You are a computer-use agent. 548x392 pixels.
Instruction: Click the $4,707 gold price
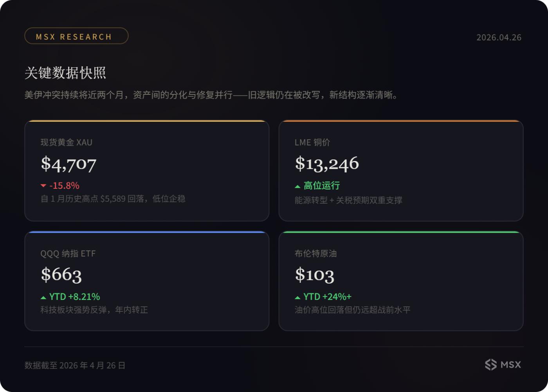pos(68,164)
